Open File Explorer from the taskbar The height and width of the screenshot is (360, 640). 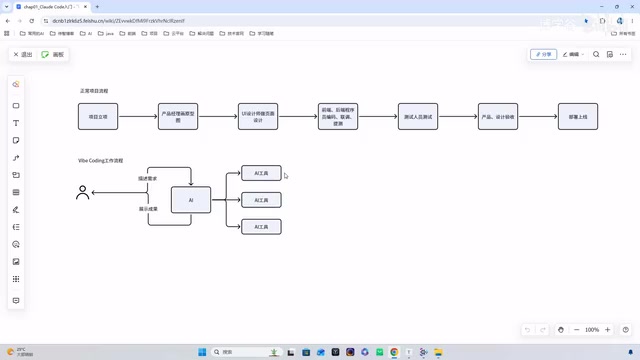(x=438, y=352)
